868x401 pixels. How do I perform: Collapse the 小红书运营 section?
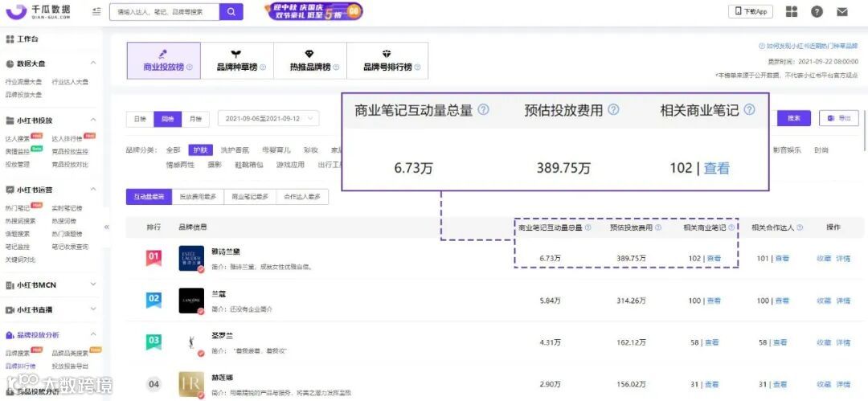(x=93, y=190)
